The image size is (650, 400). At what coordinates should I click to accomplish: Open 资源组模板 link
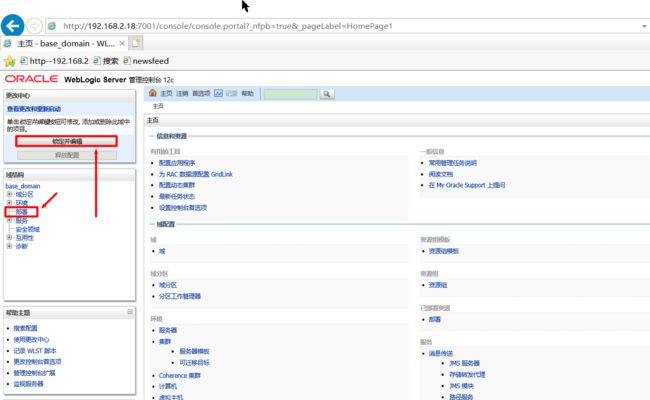pos(444,251)
